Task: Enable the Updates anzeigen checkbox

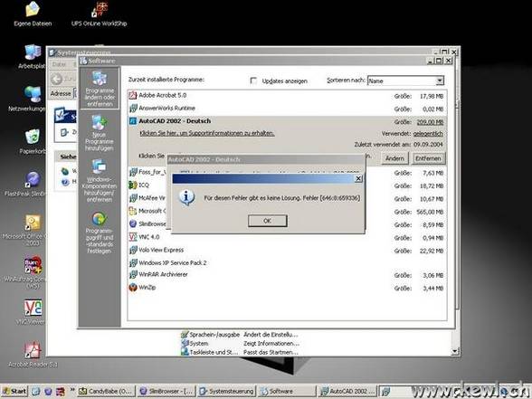Action: (253, 81)
